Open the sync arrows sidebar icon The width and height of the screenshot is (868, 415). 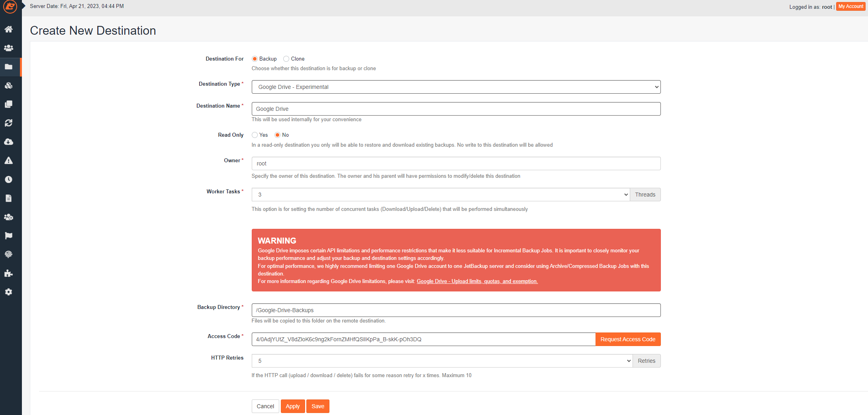(x=9, y=123)
